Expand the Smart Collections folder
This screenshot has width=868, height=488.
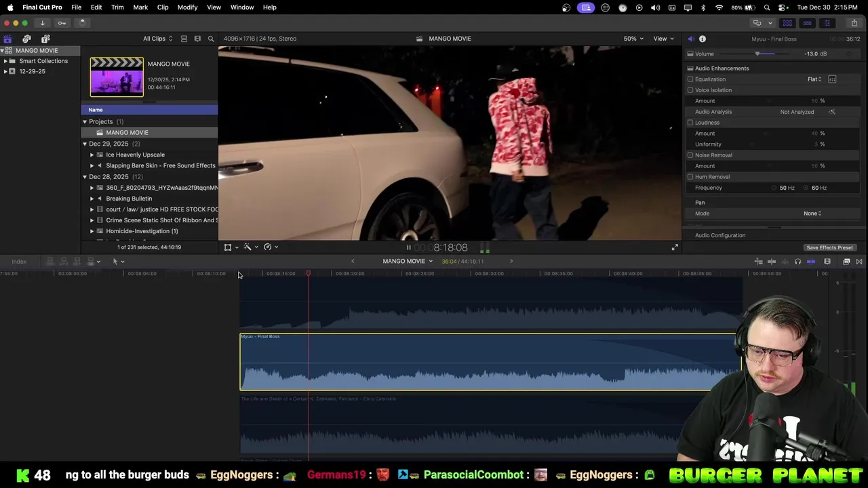(x=5, y=61)
